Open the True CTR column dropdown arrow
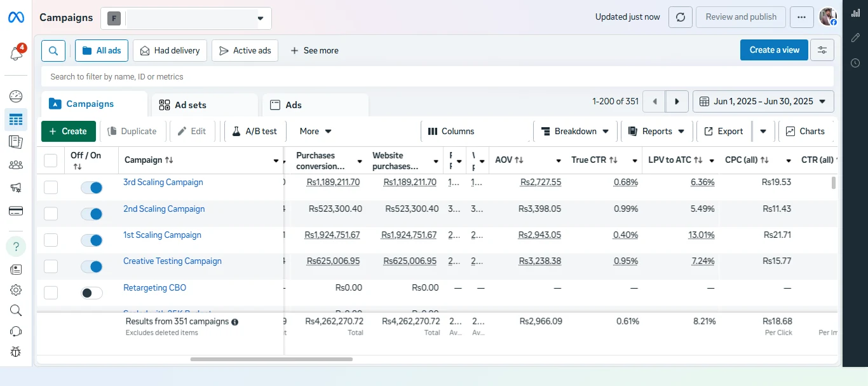The height and width of the screenshot is (386, 868). [635, 161]
